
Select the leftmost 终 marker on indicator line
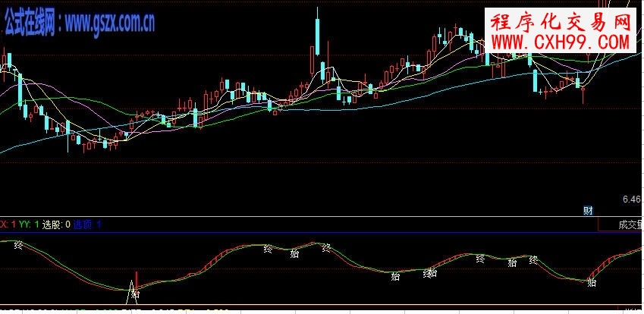click(x=18, y=245)
